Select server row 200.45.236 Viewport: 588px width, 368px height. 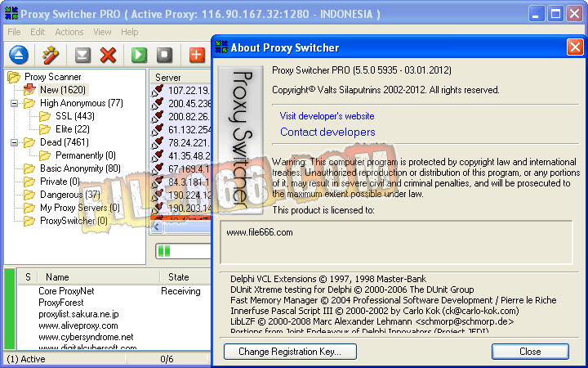tap(180, 103)
